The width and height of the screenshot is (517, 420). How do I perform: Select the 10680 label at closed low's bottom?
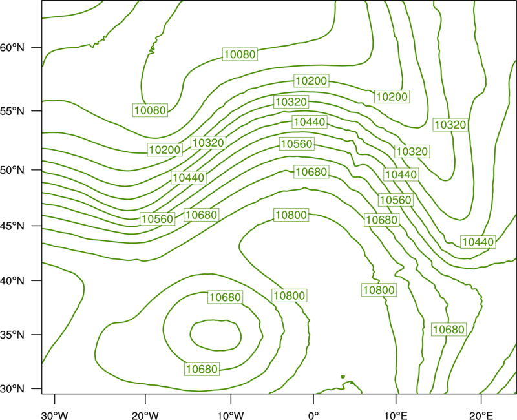coord(202,369)
